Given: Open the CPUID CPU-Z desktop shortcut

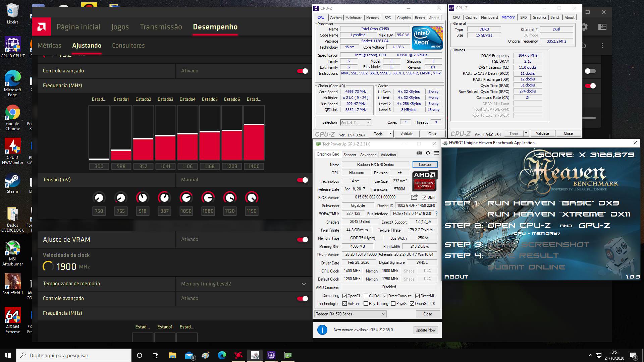Looking at the screenshot, I should 13,47.
